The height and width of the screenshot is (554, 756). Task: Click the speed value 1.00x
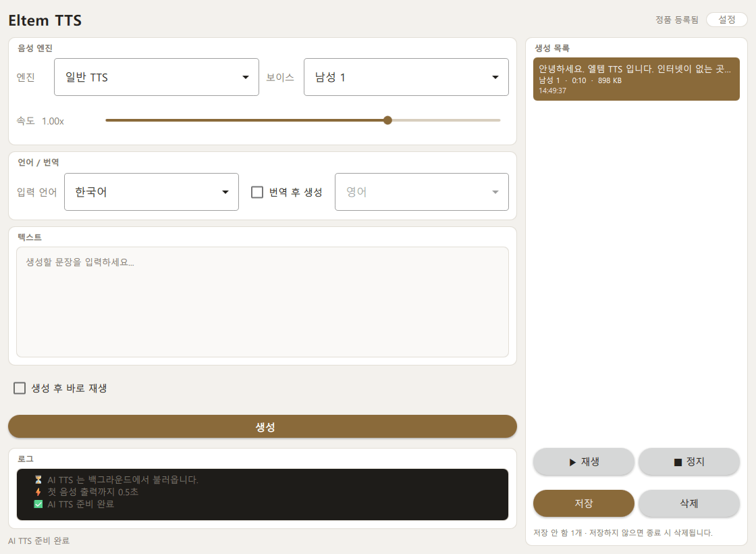[x=53, y=121]
